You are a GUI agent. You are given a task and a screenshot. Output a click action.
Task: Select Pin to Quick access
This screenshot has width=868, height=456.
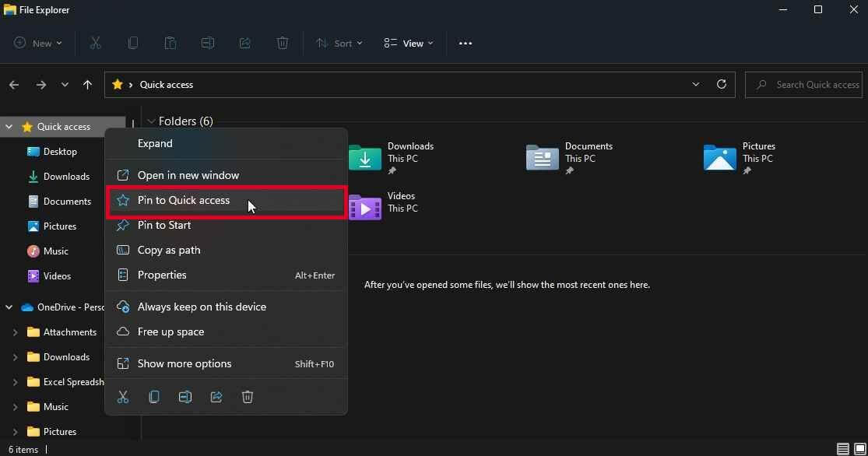184,201
